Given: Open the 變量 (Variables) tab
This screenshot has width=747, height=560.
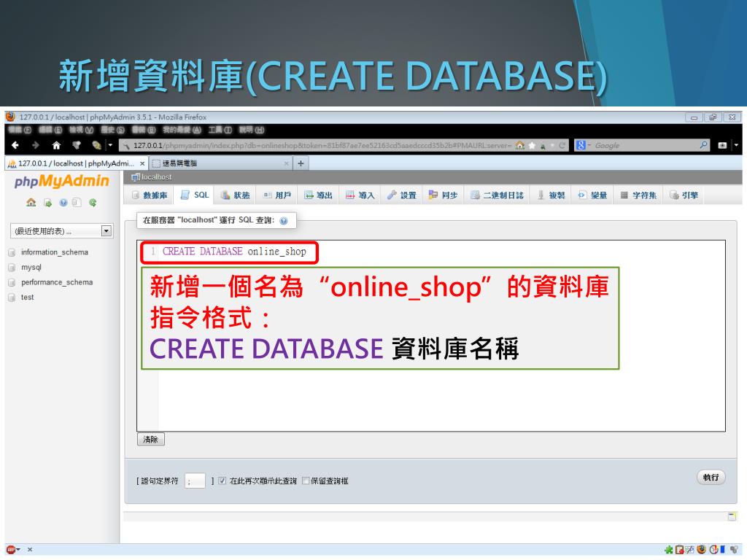Looking at the screenshot, I should (x=592, y=195).
